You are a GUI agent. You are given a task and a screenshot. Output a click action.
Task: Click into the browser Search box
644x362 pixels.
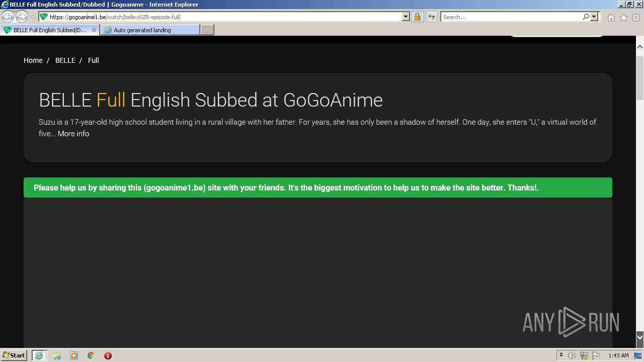(x=512, y=17)
